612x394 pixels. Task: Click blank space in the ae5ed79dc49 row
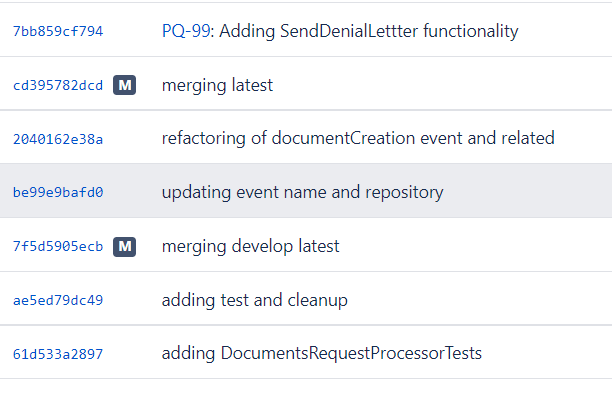click(x=480, y=299)
